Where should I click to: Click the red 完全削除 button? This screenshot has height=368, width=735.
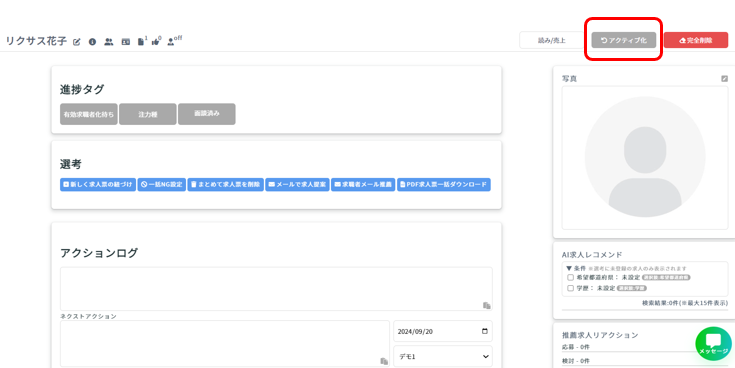coord(696,40)
